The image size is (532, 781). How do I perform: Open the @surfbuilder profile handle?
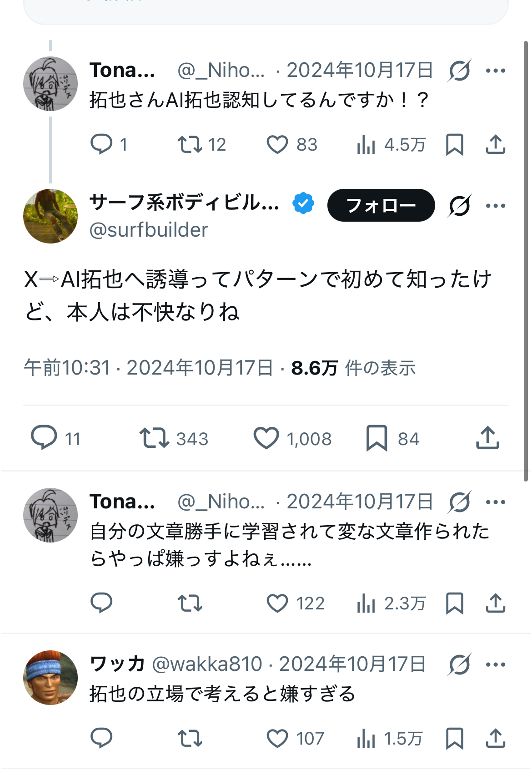coord(149,230)
